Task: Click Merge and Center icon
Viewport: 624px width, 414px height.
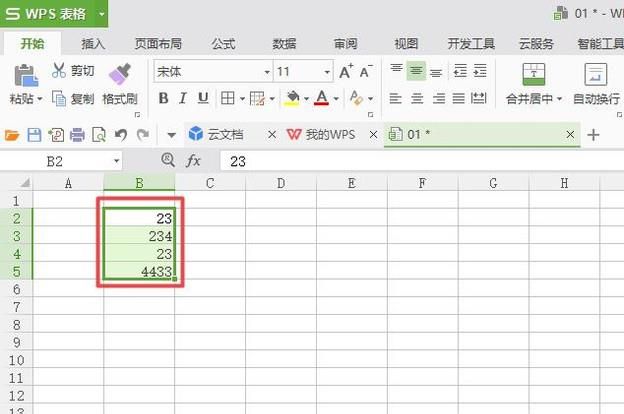Action: [x=534, y=74]
